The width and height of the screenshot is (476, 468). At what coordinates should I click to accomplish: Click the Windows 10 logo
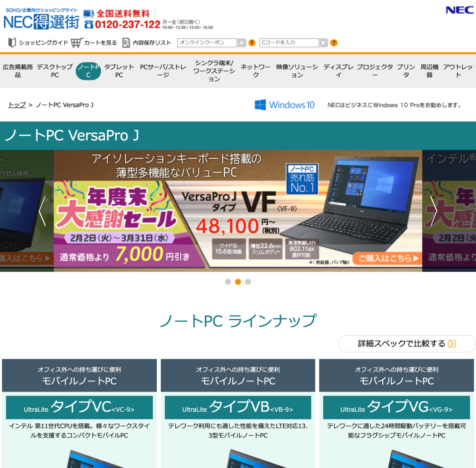tap(284, 105)
